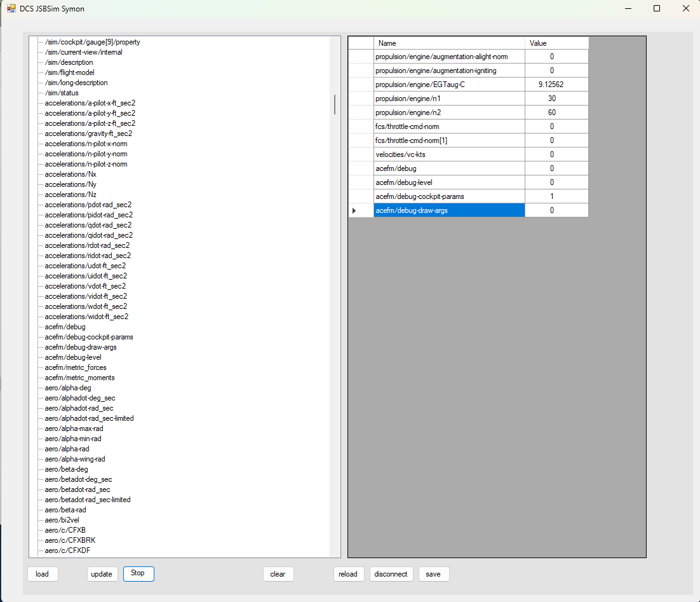
Task: Click the debug-cockpit-params value cell showing 1
Action: (556, 196)
